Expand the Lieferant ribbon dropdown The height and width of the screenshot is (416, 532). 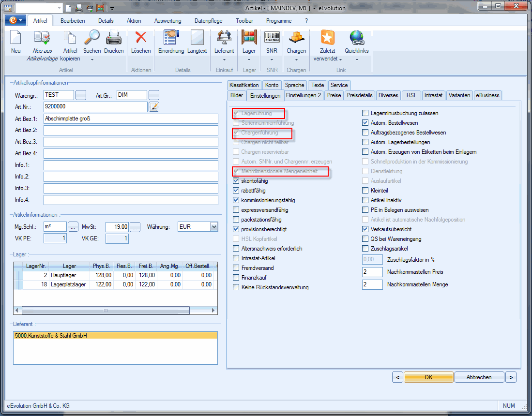coord(224,59)
